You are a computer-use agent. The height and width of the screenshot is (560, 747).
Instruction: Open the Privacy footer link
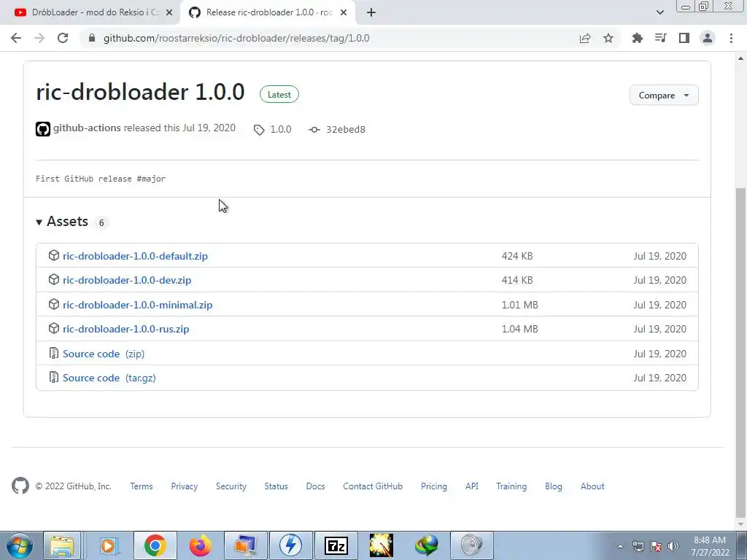pos(185,486)
